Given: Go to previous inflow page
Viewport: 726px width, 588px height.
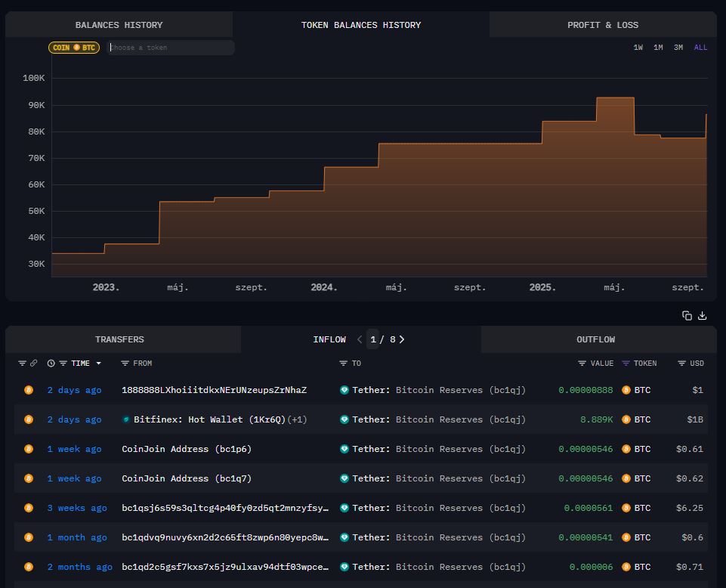Looking at the screenshot, I should (x=360, y=339).
